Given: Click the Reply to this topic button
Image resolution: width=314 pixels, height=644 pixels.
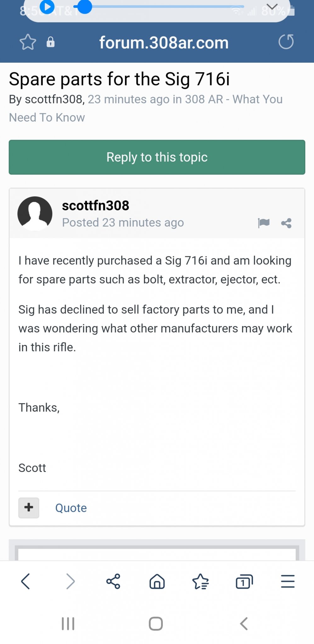Looking at the screenshot, I should 157,157.
